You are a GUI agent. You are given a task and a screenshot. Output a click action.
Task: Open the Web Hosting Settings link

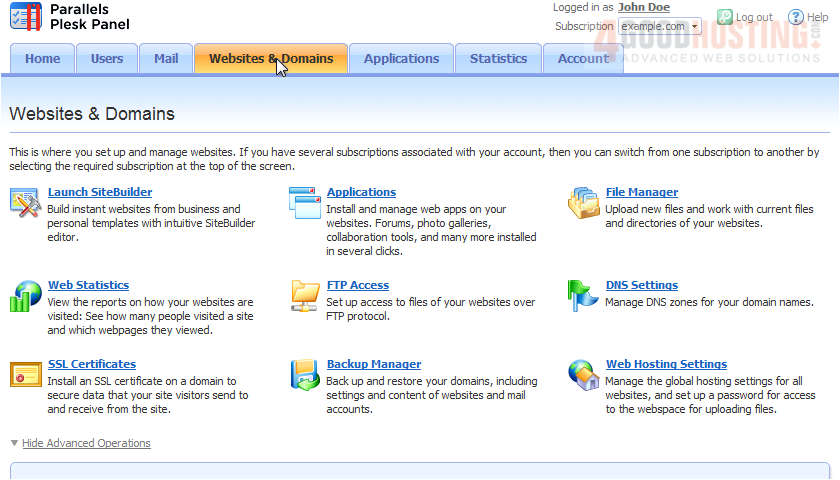pyautogui.click(x=666, y=364)
